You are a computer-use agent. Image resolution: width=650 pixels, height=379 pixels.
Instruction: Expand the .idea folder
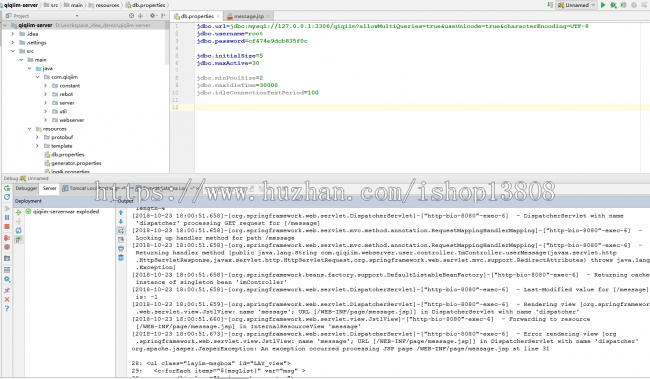coord(13,34)
